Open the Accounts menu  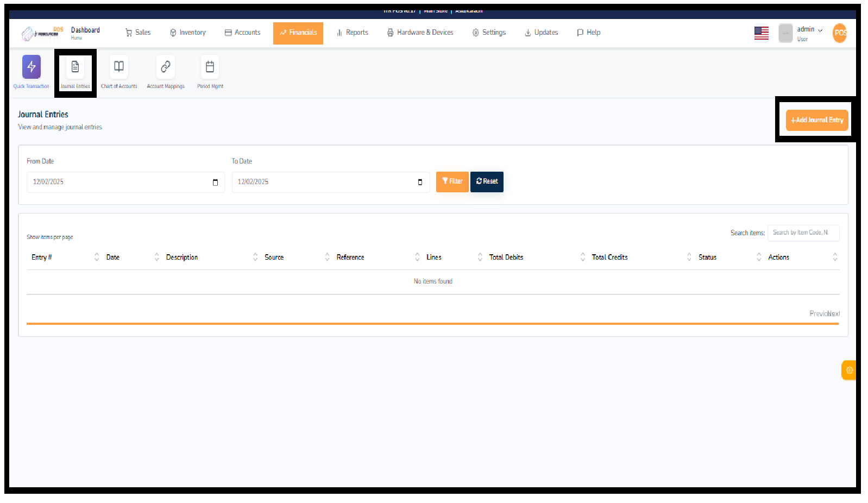click(x=243, y=33)
